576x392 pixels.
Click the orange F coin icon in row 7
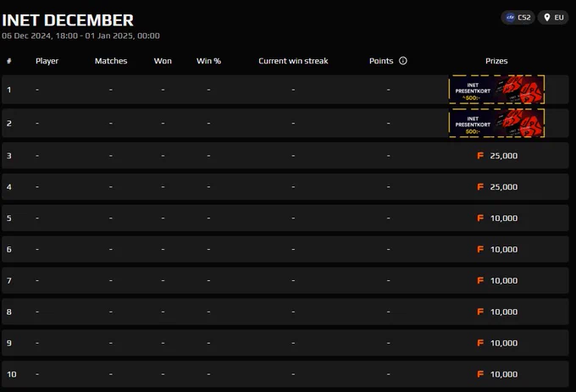(480, 280)
